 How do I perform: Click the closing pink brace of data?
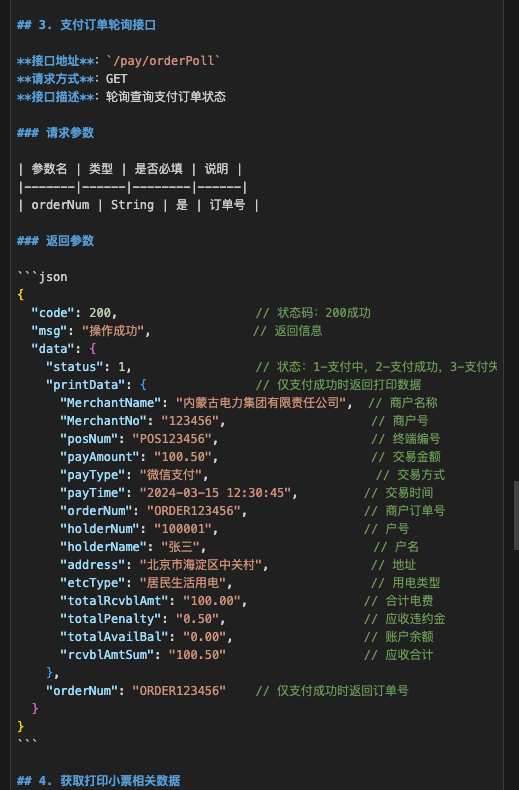(x=35, y=709)
